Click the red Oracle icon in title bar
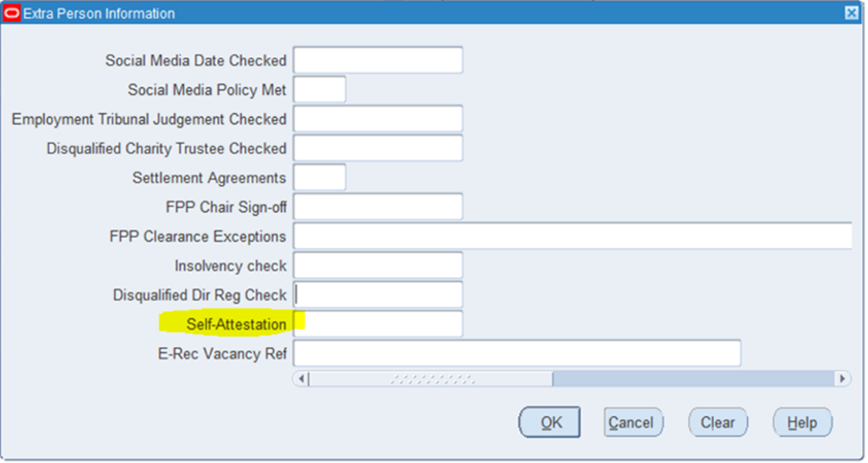Viewport: 868px width, 463px height. [x=11, y=12]
